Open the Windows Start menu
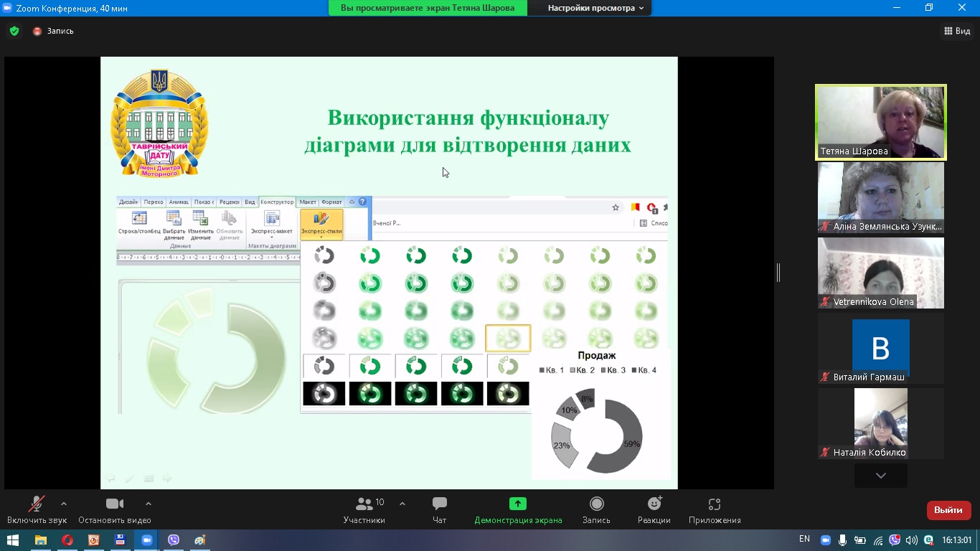Viewport: 980px width, 551px height. (12, 540)
